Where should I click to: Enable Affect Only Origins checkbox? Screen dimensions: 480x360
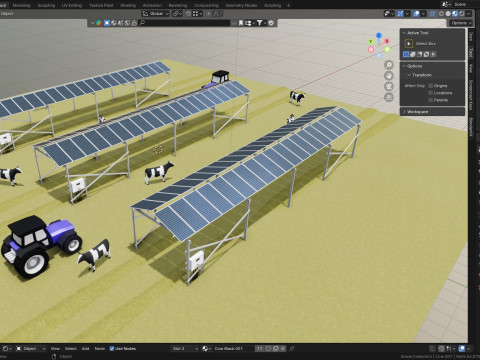point(431,86)
